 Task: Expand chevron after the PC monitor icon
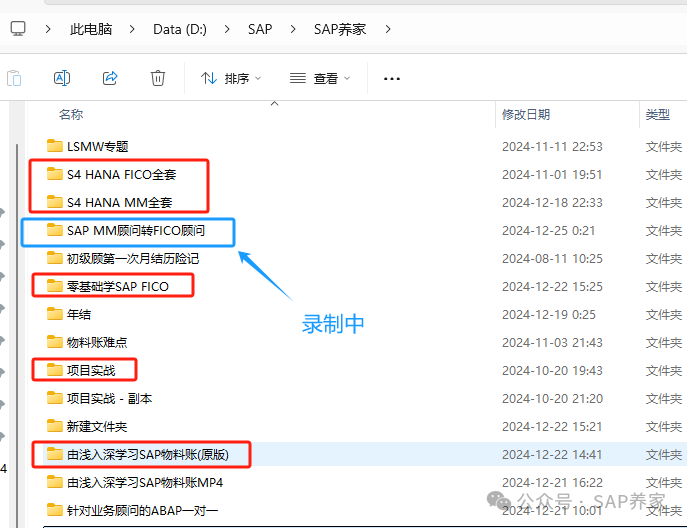(48, 29)
